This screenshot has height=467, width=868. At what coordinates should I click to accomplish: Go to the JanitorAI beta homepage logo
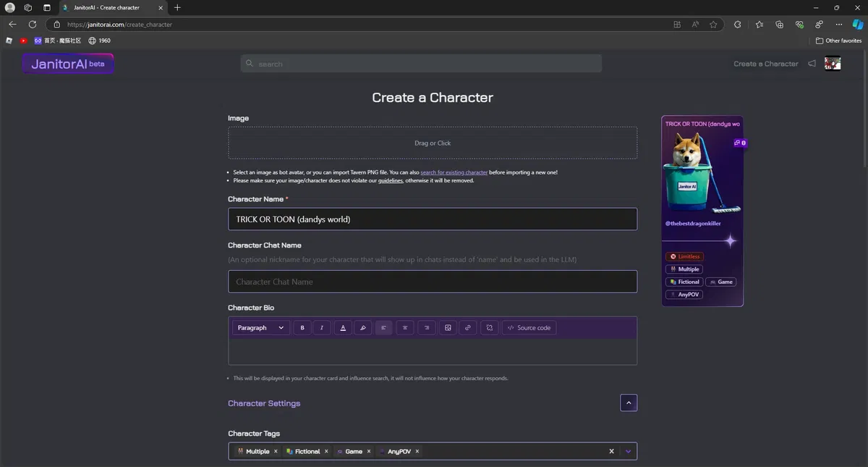tap(68, 64)
